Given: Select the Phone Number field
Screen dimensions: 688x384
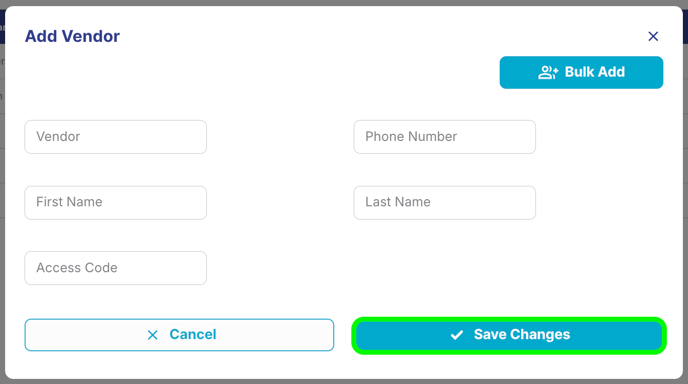Looking at the screenshot, I should (444, 137).
